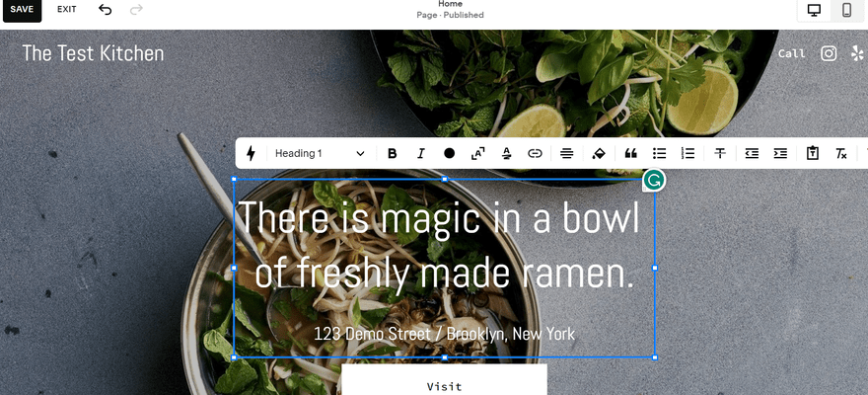Apply block quote formatting
This screenshot has width=868, height=395.
(x=630, y=153)
